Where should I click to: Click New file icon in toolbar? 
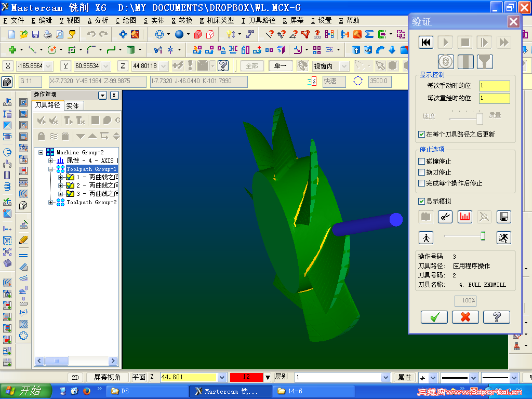click(x=11, y=34)
